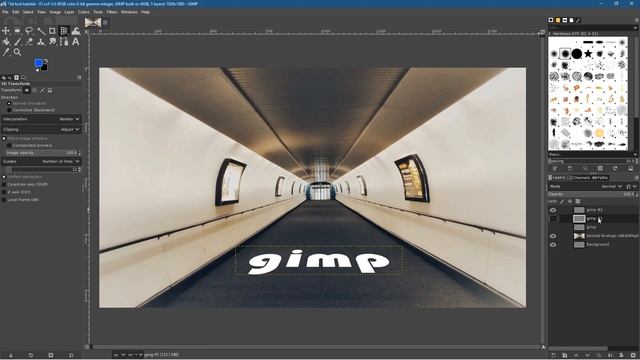Select the Paintbrush tool
Image resolution: width=640 pixels, height=360 pixels.
point(18,42)
